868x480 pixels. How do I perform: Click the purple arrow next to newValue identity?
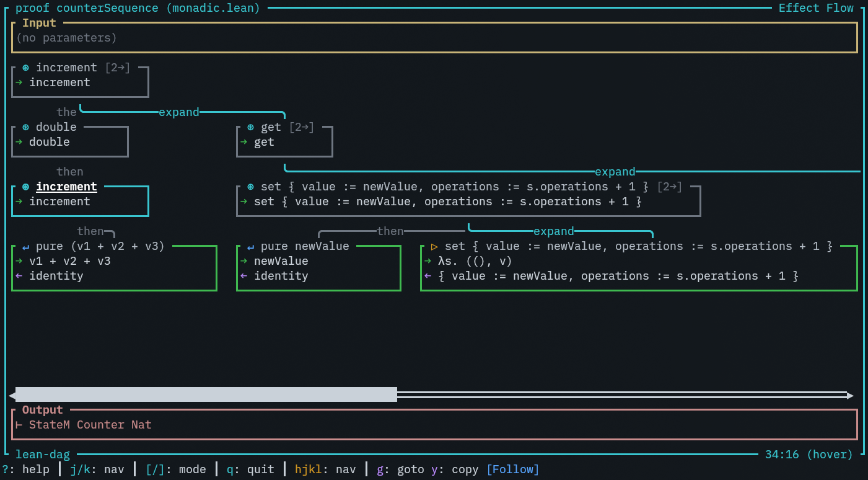[243, 276]
